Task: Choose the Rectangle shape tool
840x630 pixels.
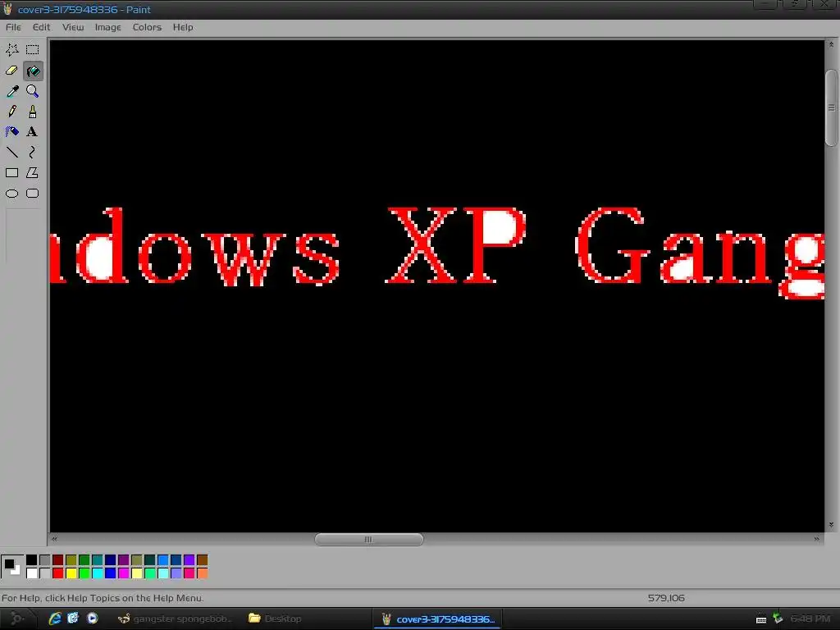Action: [11, 172]
